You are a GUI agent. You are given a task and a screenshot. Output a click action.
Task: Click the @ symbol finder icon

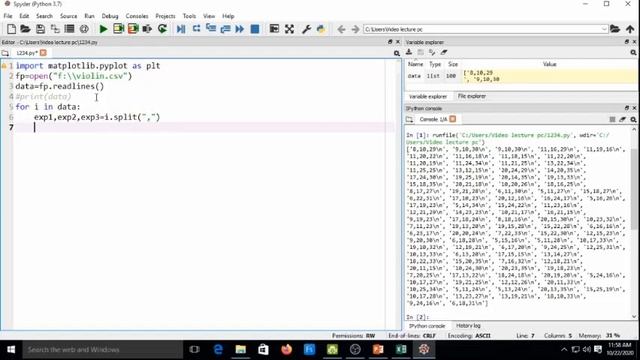click(84, 29)
